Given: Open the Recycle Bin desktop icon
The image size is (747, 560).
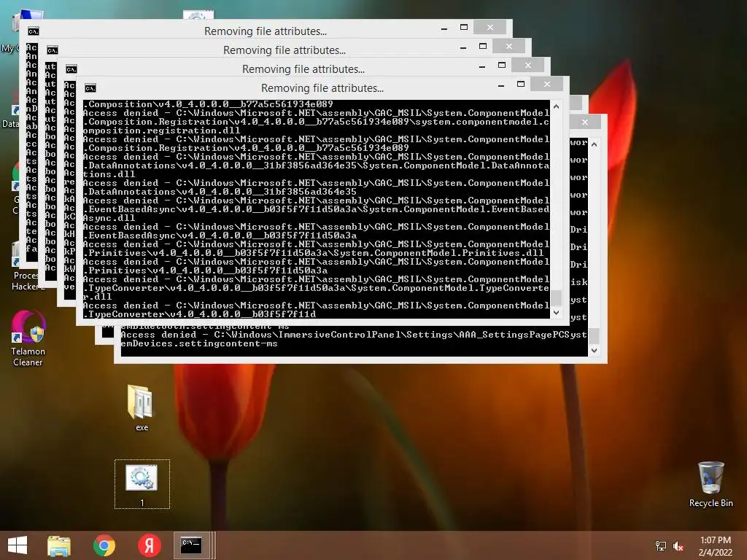Looking at the screenshot, I should [x=711, y=484].
